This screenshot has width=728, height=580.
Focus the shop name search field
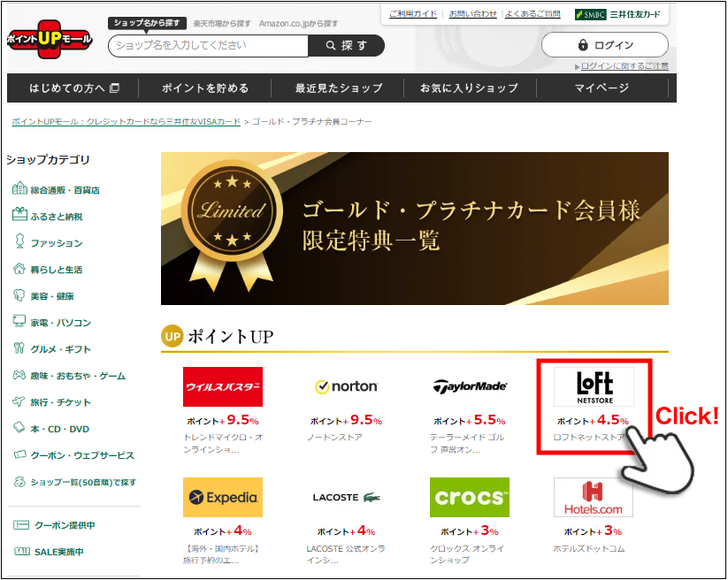(x=209, y=45)
